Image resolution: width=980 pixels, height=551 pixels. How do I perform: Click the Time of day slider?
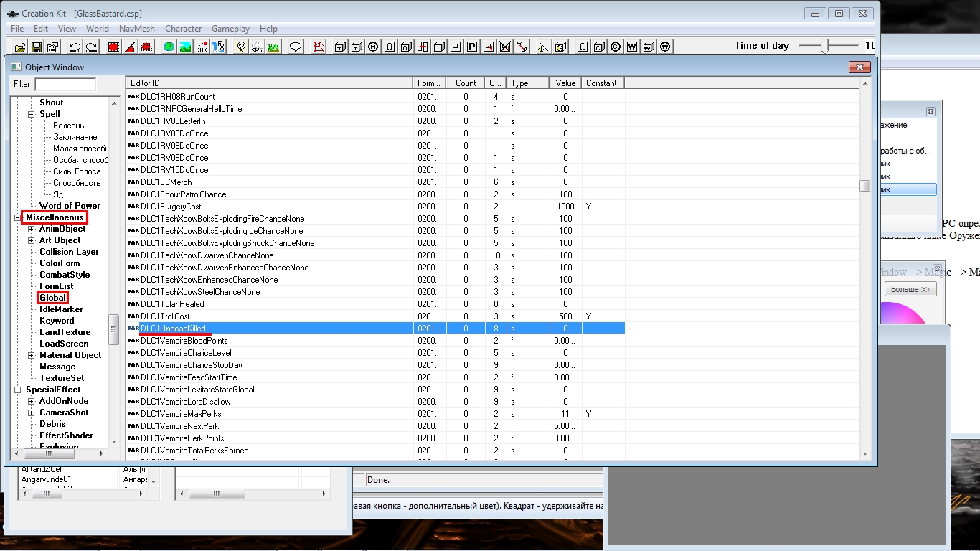pyautogui.click(x=827, y=46)
